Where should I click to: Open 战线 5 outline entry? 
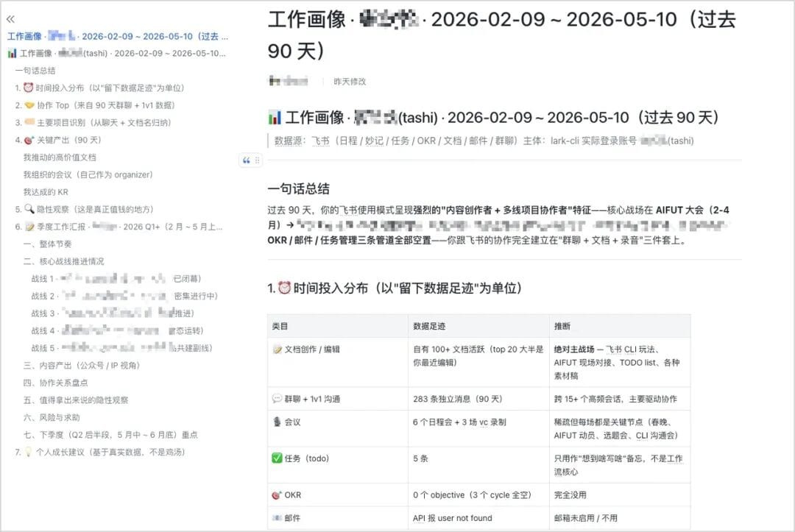121,348
